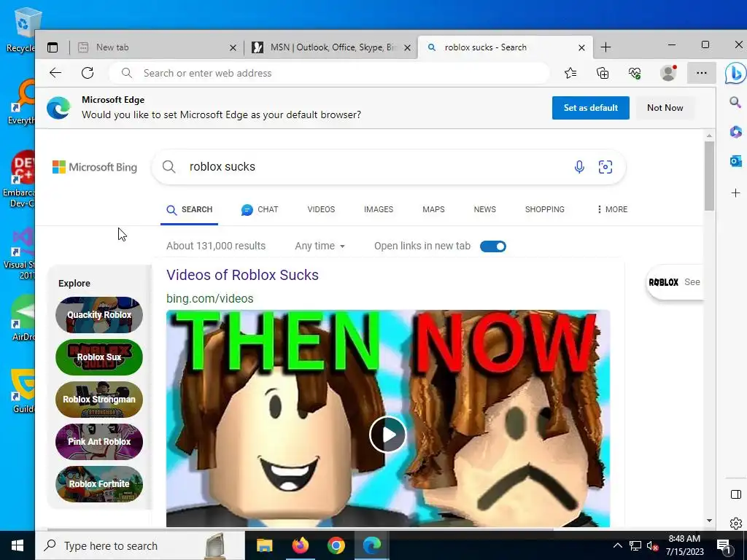Open the Roblox Sux explore item
The height and width of the screenshot is (560, 747).
99,357
